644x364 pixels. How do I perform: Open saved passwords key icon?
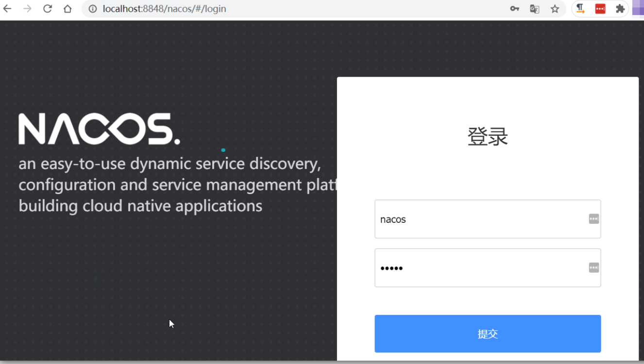pos(514,9)
